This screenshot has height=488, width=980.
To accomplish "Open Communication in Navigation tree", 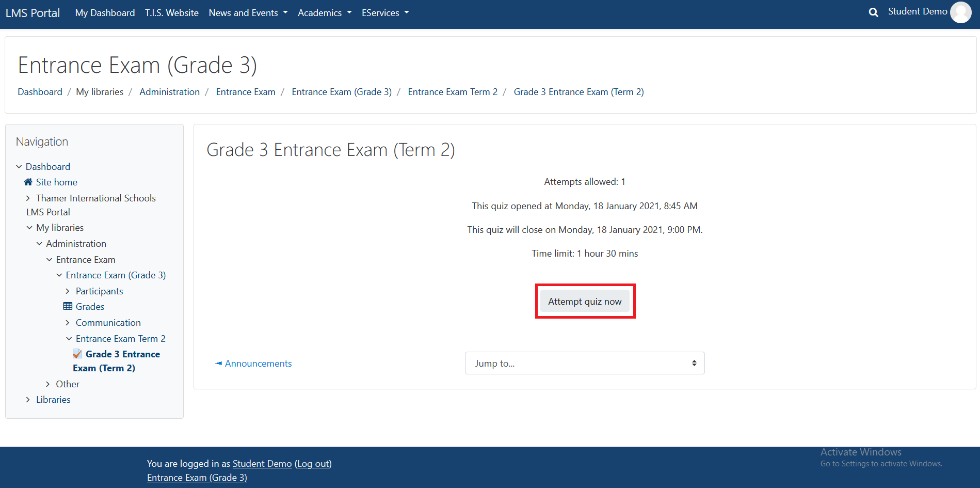I will point(108,322).
